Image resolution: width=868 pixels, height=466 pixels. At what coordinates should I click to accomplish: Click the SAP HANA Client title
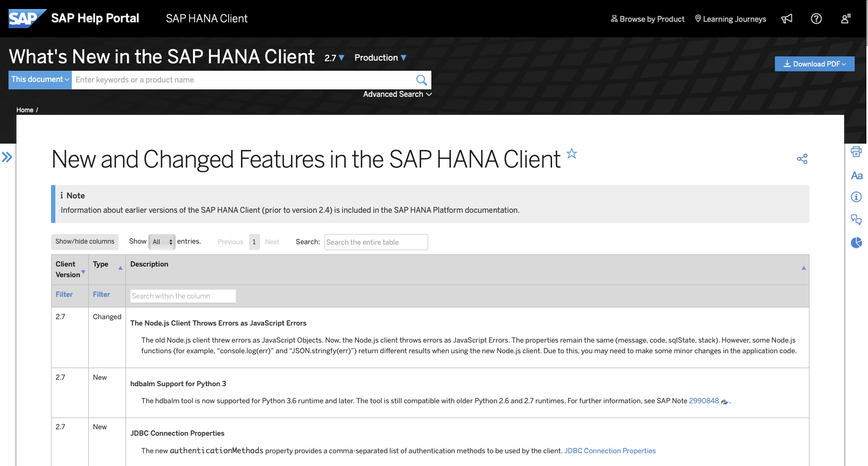point(207,19)
